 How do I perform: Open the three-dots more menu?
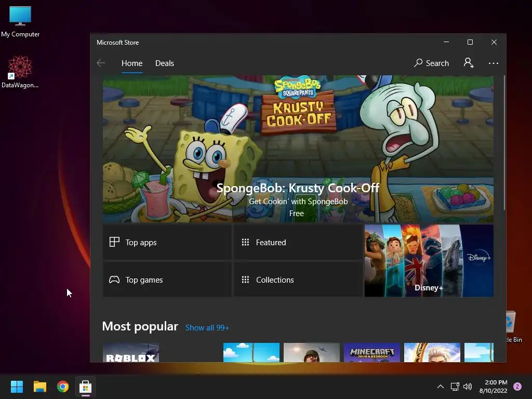tap(494, 63)
